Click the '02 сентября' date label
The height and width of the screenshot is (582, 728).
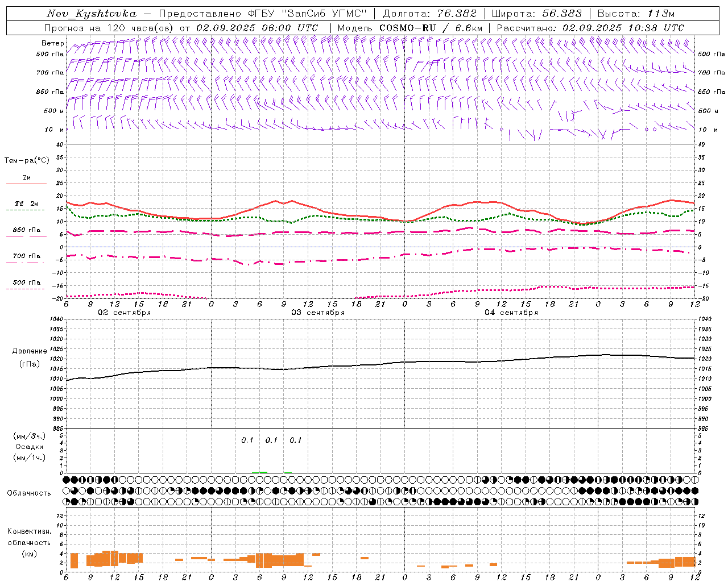click(x=125, y=313)
